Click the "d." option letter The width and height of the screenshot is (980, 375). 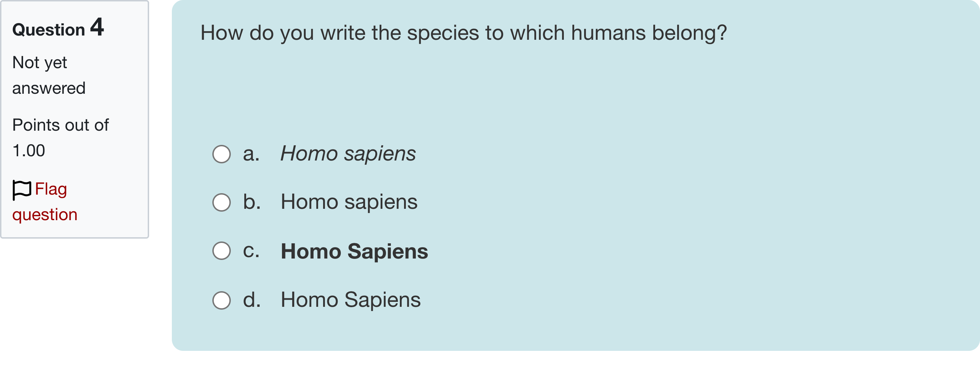click(x=252, y=300)
